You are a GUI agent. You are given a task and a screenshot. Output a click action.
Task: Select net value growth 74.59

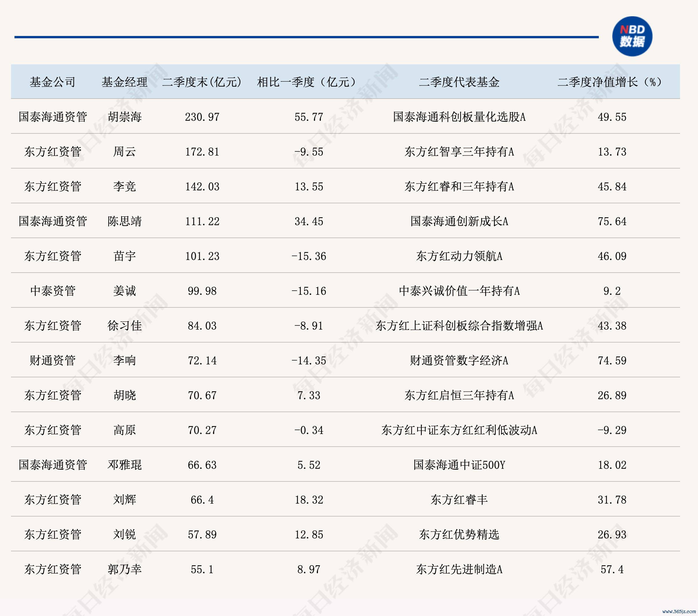(612, 361)
